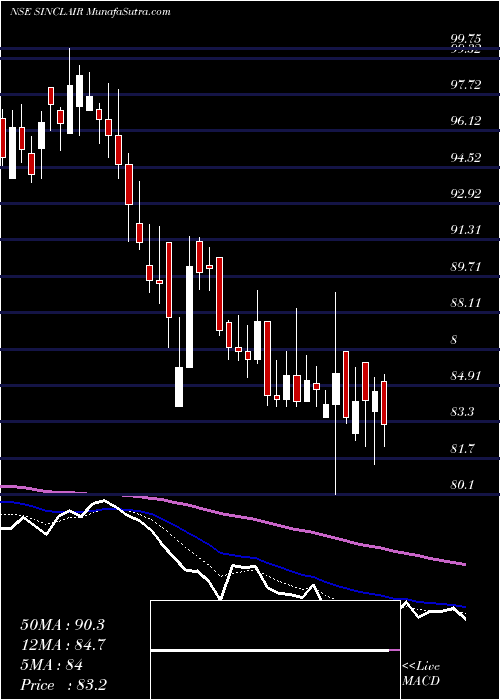Select the 92.92 price axis label
500x700 pixels.
pyautogui.click(x=465, y=194)
